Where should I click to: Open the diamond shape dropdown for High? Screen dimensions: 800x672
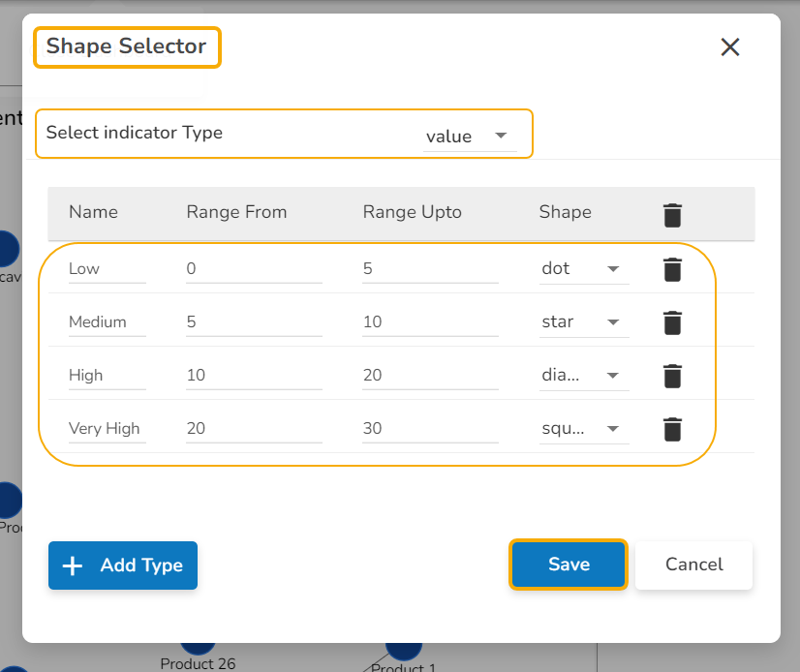(584, 376)
